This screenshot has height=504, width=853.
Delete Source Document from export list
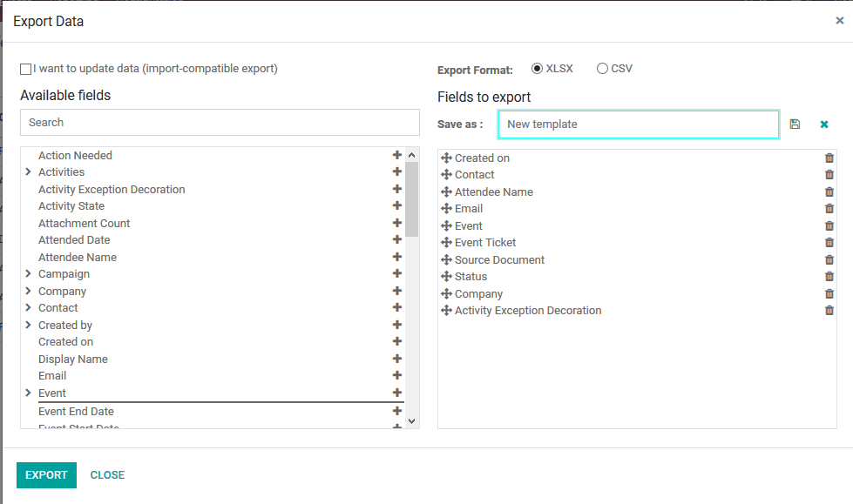[x=829, y=260]
